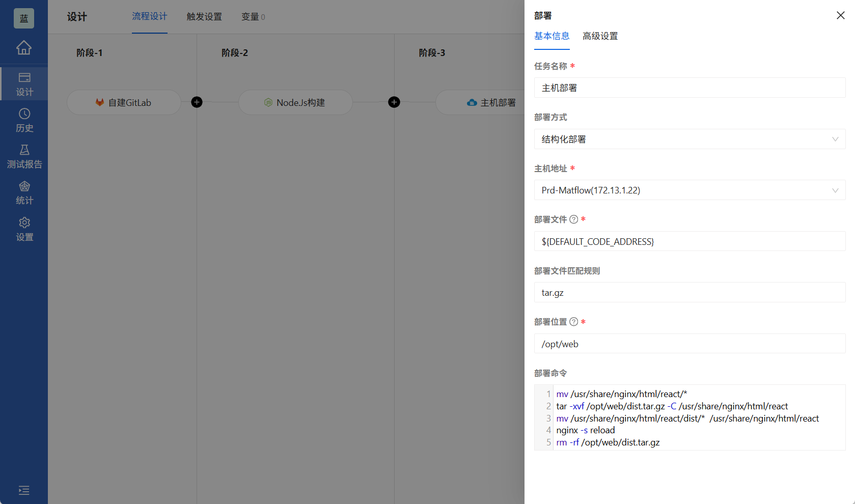This screenshot has height=504, width=855.
Task: Open the 统计 statistics view
Action: pos(24,192)
